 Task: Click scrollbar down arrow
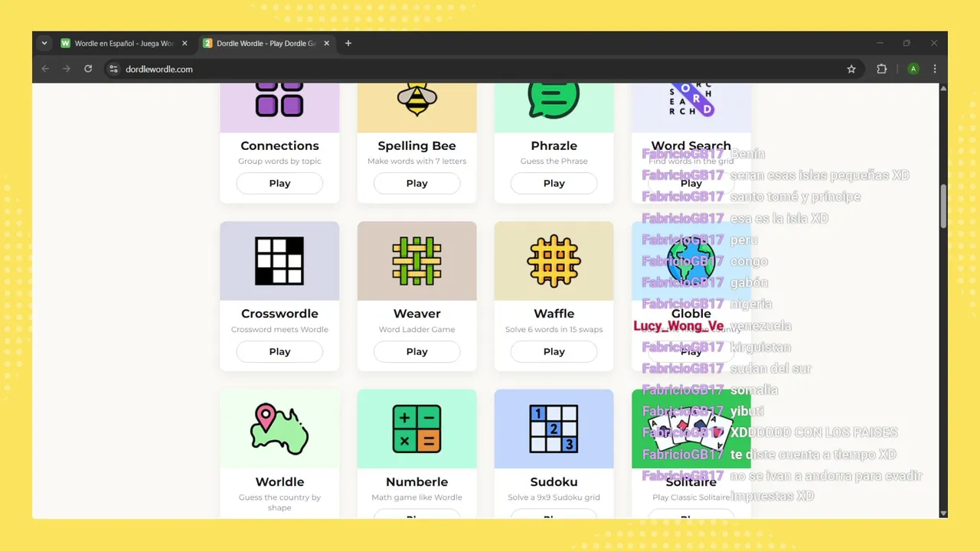point(943,514)
